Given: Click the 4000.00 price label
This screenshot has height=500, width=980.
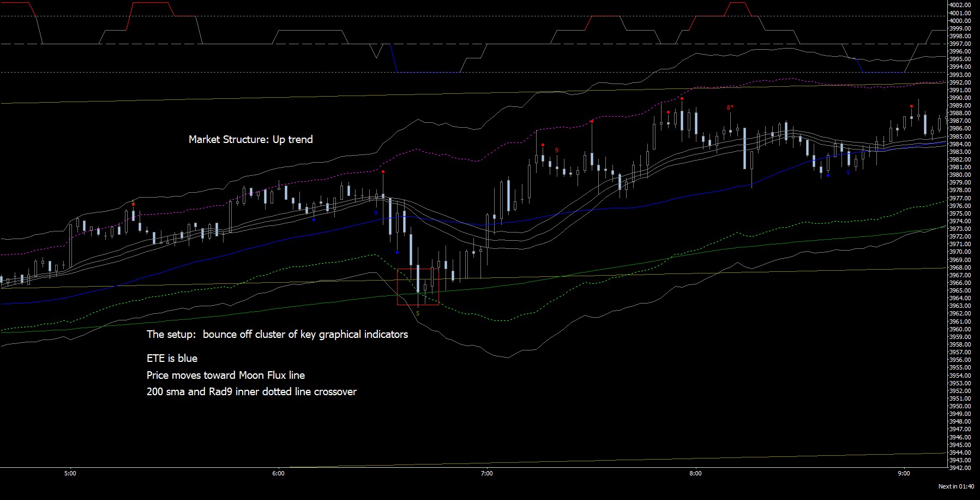Looking at the screenshot, I should (x=960, y=21).
